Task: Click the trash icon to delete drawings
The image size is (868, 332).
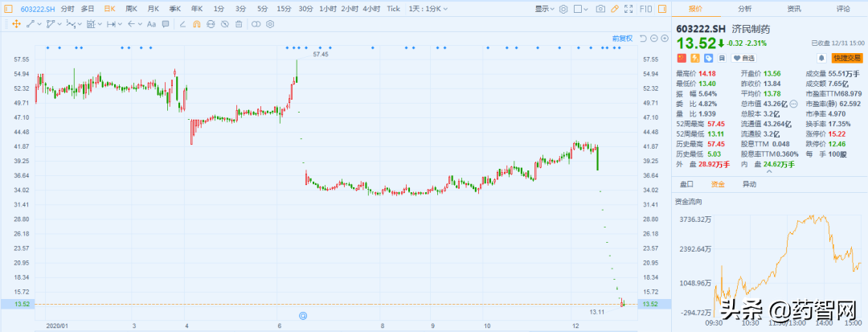Action: (238, 24)
